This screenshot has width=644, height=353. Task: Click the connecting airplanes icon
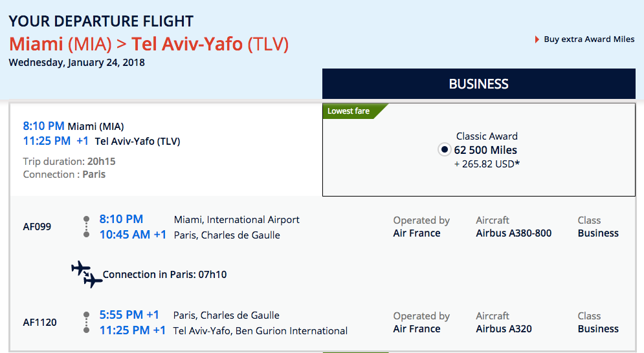87,274
